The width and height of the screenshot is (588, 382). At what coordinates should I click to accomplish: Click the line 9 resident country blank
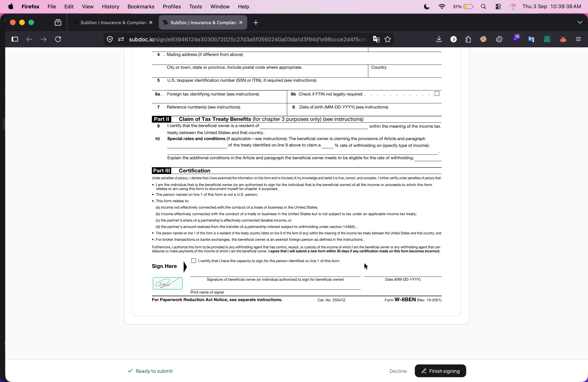[314, 126]
